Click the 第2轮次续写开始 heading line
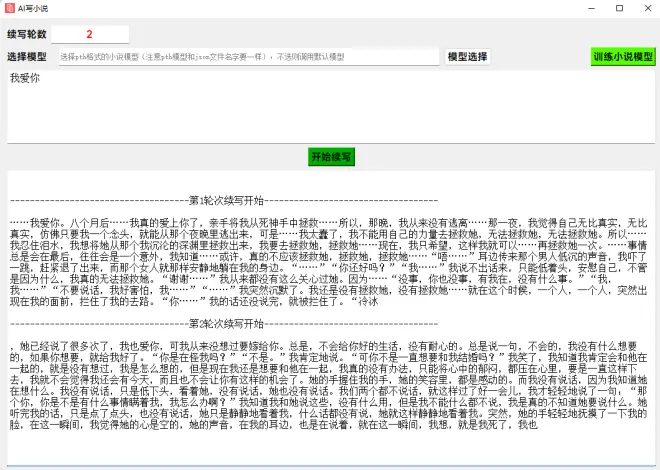The height and width of the screenshot is (470, 660). click(x=224, y=324)
